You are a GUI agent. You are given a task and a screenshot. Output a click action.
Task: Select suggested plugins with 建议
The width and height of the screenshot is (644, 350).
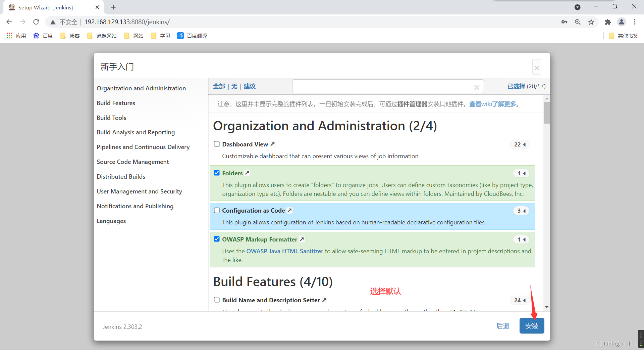pyautogui.click(x=250, y=86)
